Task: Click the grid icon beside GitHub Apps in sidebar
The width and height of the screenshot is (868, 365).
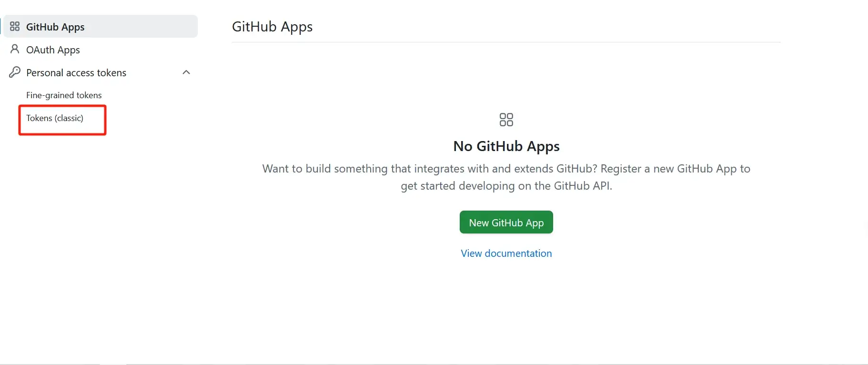Action: 15,26
